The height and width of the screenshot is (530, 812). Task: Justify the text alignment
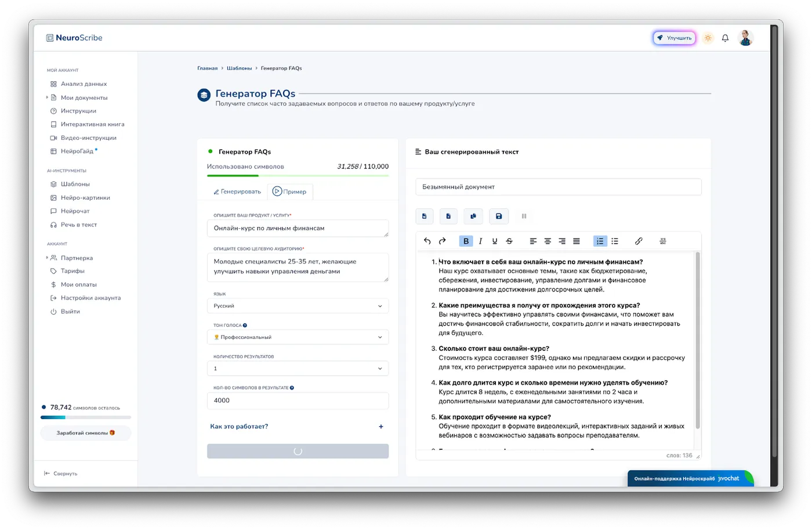pos(577,241)
